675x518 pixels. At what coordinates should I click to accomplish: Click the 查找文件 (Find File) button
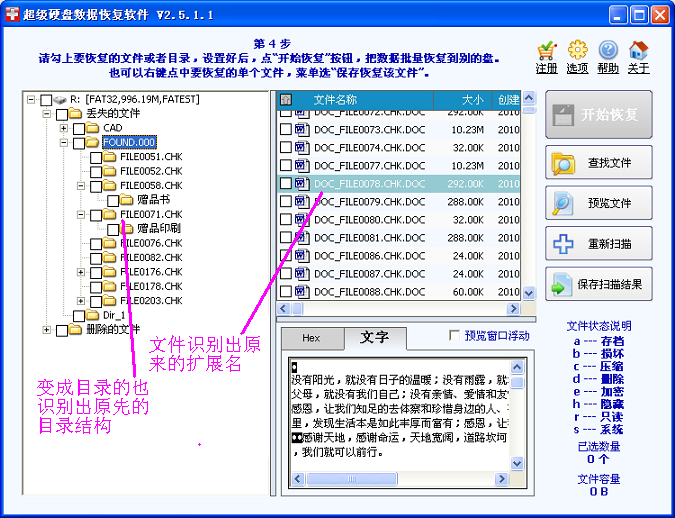click(599, 163)
